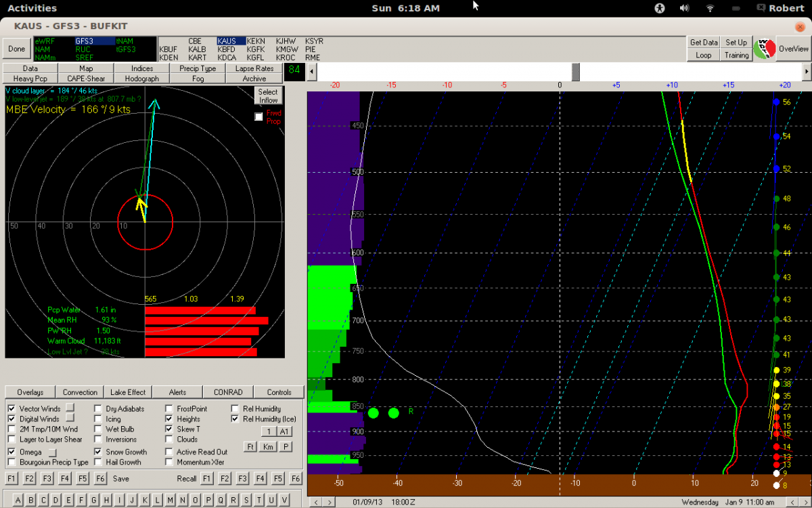Step time backward with left arrow beside 84
The image size is (812, 508).
pyautogui.click(x=311, y=70)
